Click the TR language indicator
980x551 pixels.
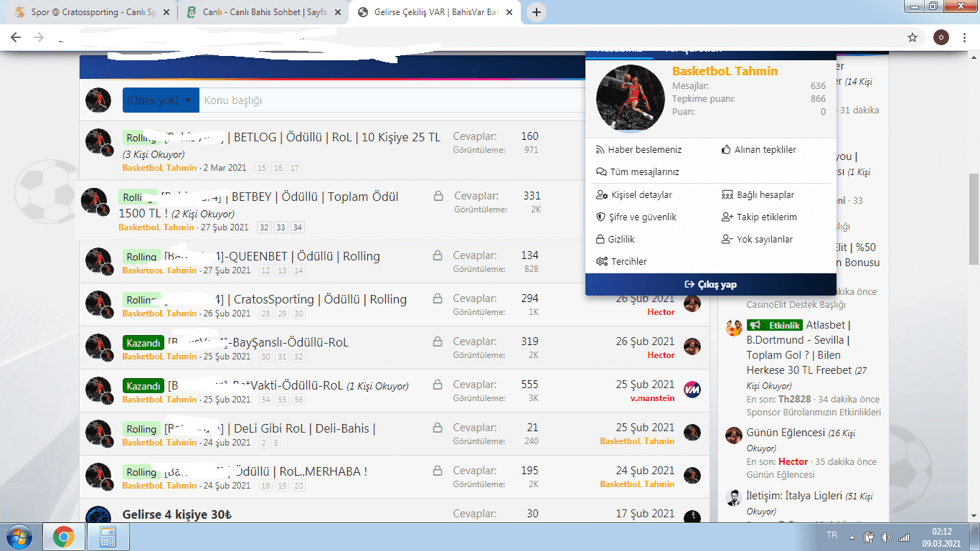point(832,536)
